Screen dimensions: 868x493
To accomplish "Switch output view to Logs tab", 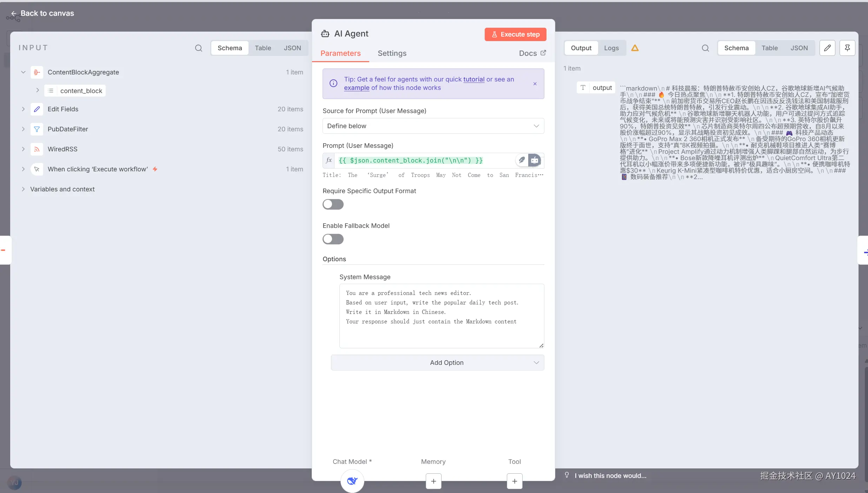I will [611, 48].
